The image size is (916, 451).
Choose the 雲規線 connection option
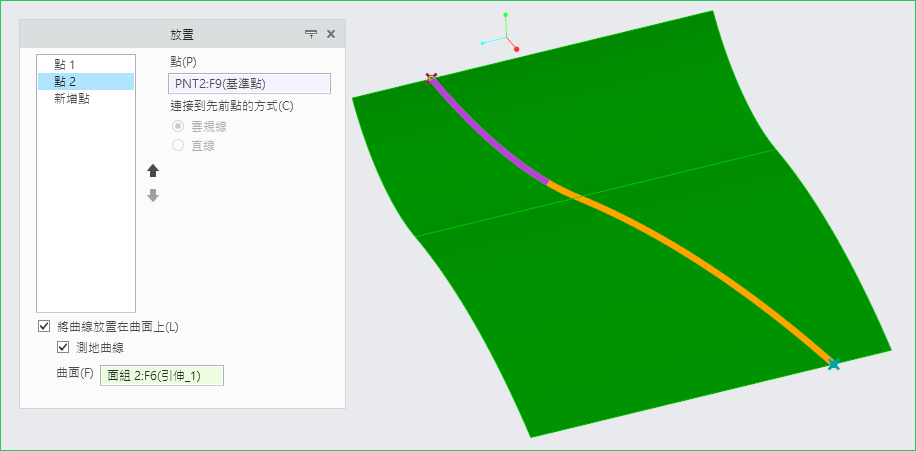coord(178,126)
